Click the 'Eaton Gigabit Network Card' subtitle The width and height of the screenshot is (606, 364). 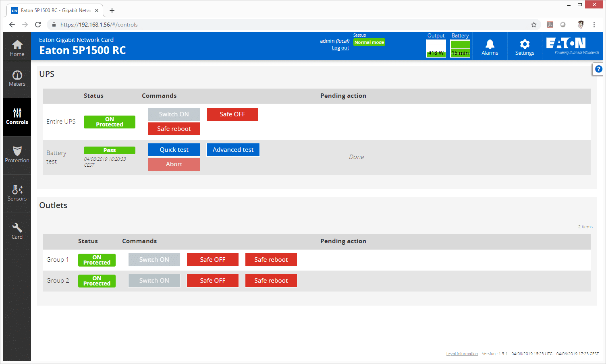point(76,40)
